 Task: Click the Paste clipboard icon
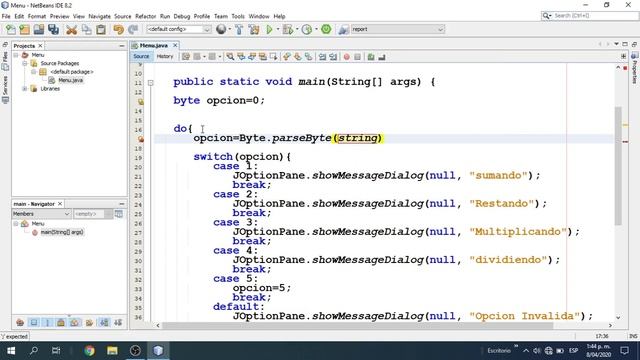(x=101, y=29)
